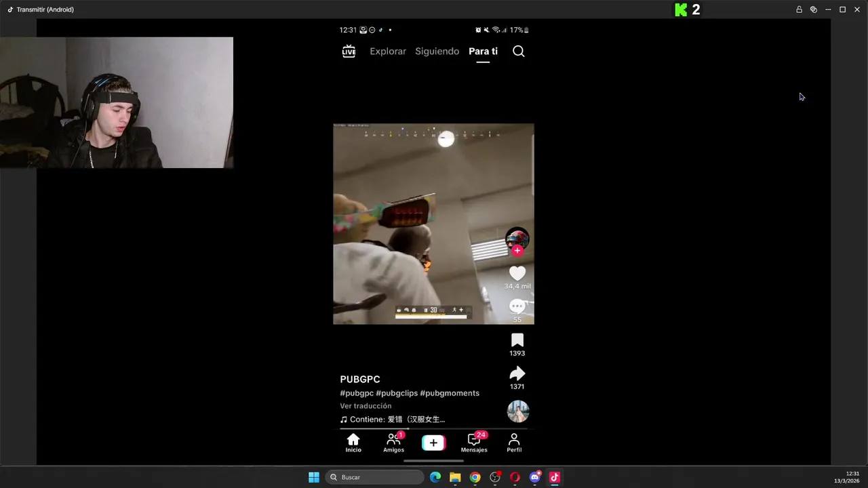Viewport: 868px width, 488px height.
Task: Open the PUBGPC account name
Action: (360, 380)
